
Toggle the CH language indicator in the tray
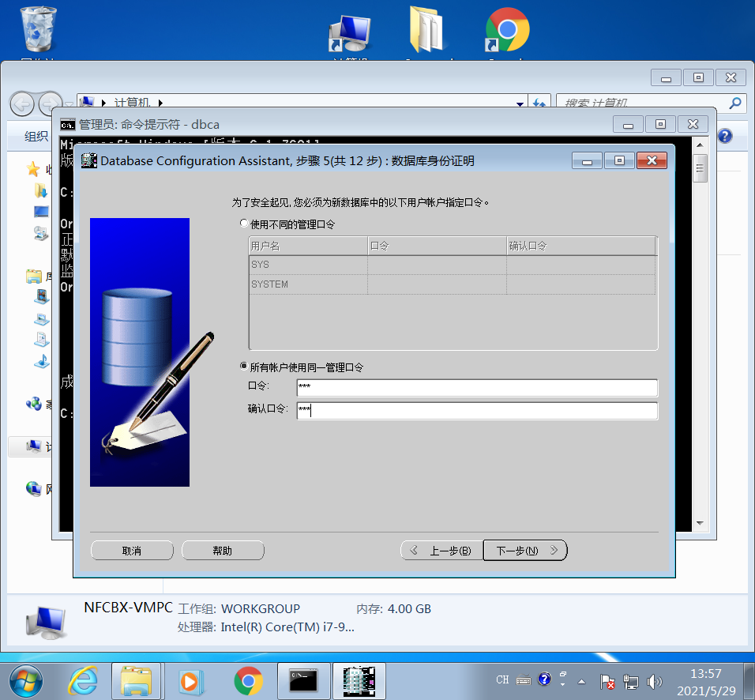coord(502,679)
